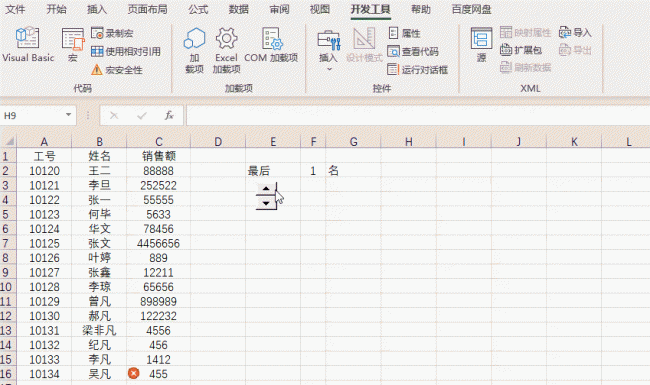650x385 pixels.
Task: Open the 宏 macros dialog
Action: tap(73, 45)
